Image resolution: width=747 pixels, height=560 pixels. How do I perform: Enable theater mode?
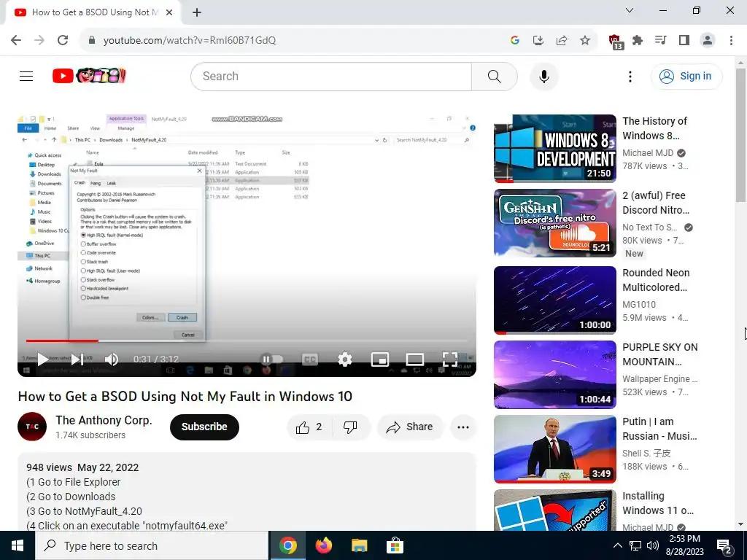[x=414, y=359]
